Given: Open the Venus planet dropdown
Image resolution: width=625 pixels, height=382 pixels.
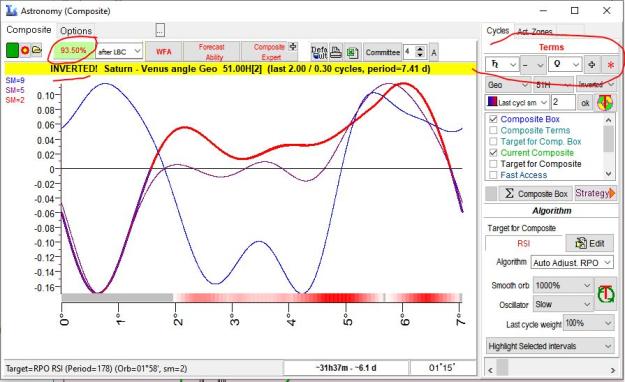Looking at the screenshot, I should [564, 64].
